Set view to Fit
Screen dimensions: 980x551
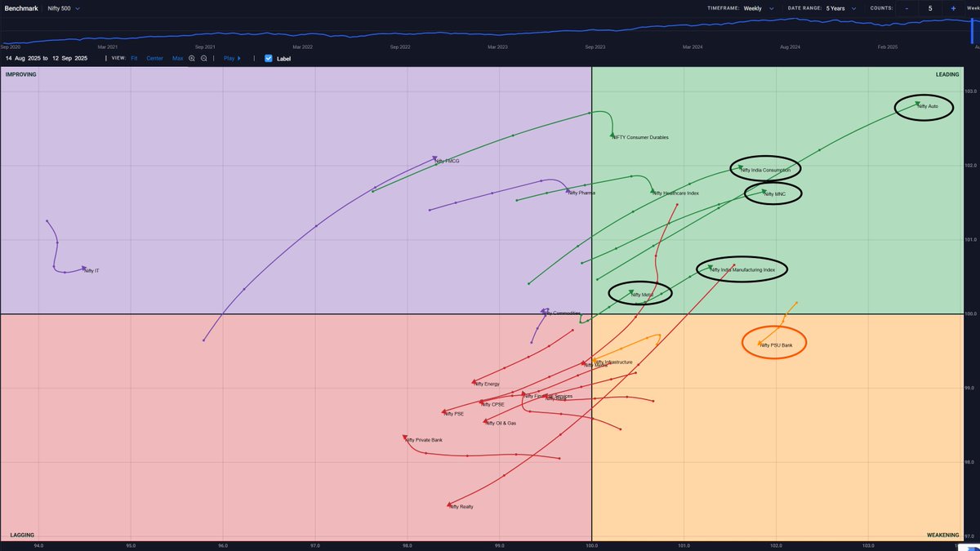point(134,59)
